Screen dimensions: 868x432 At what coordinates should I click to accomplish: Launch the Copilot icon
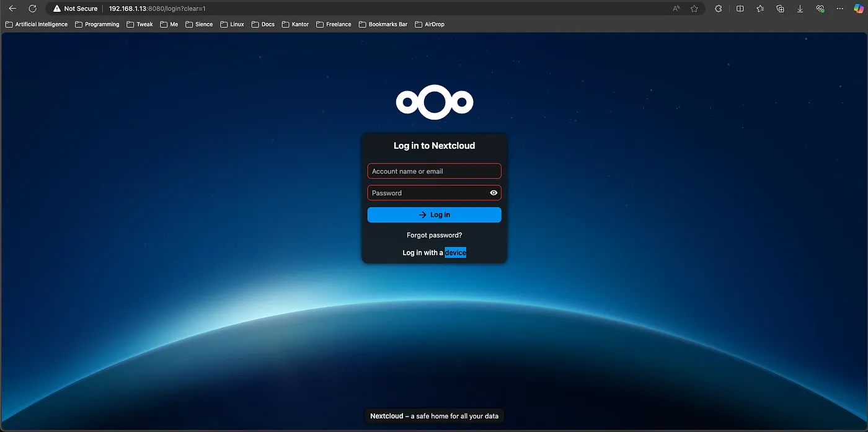tap(857, 9)
